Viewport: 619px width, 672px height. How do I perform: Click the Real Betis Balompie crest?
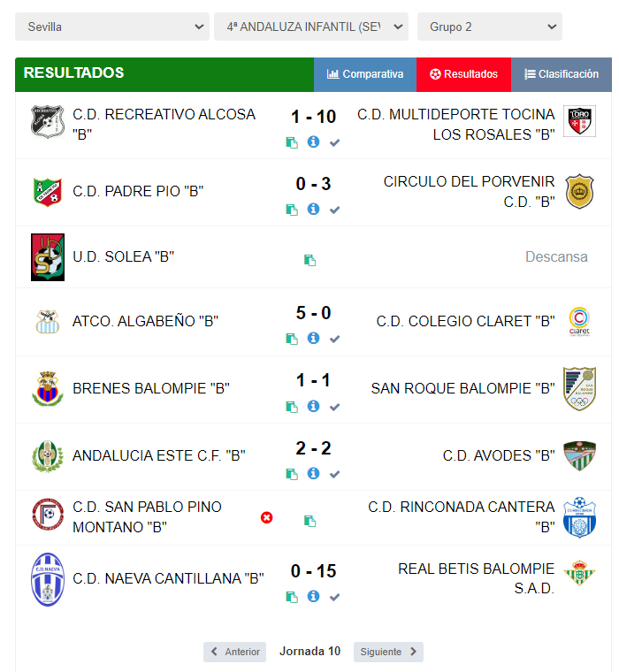pos(579,573)
